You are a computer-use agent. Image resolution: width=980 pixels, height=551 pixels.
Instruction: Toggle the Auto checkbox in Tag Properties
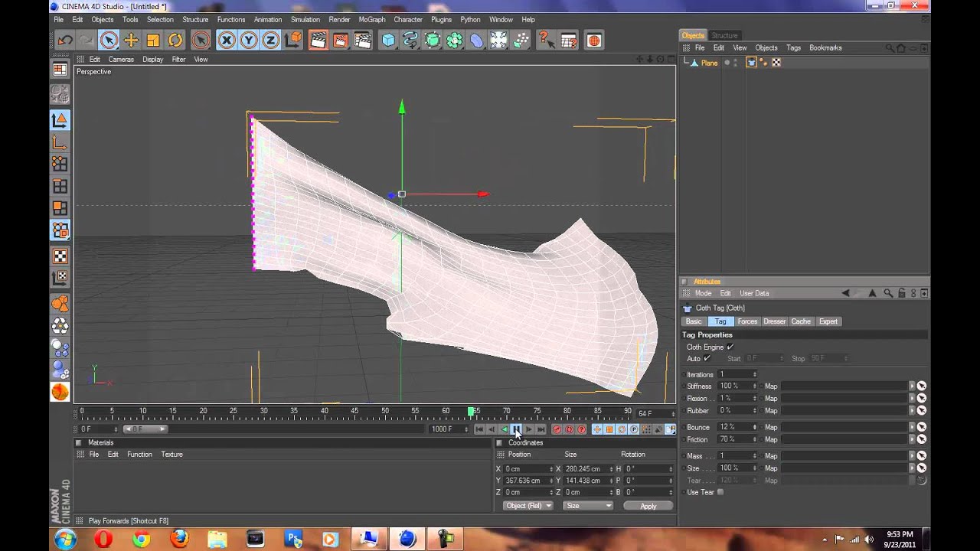707,359
